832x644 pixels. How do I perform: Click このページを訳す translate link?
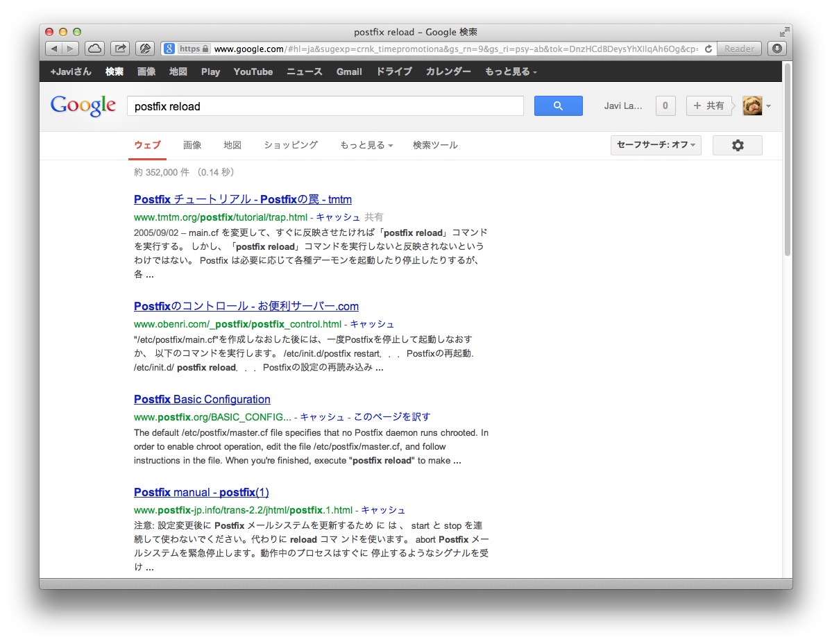click(392, 417)
